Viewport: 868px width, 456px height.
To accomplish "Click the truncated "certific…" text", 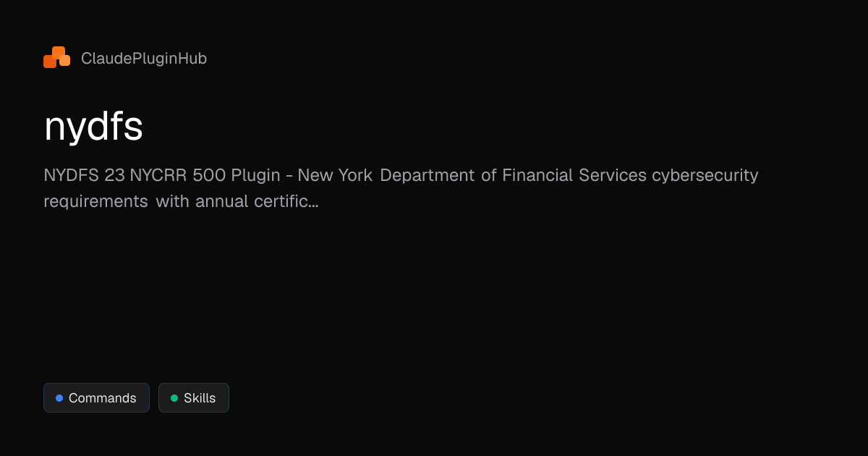I will point(283,201).
